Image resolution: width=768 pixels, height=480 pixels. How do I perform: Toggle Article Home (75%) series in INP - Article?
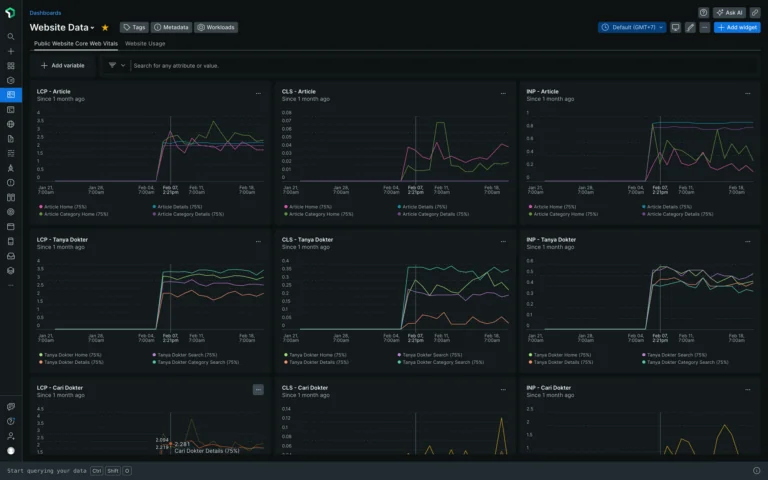(x=552, y=207)
